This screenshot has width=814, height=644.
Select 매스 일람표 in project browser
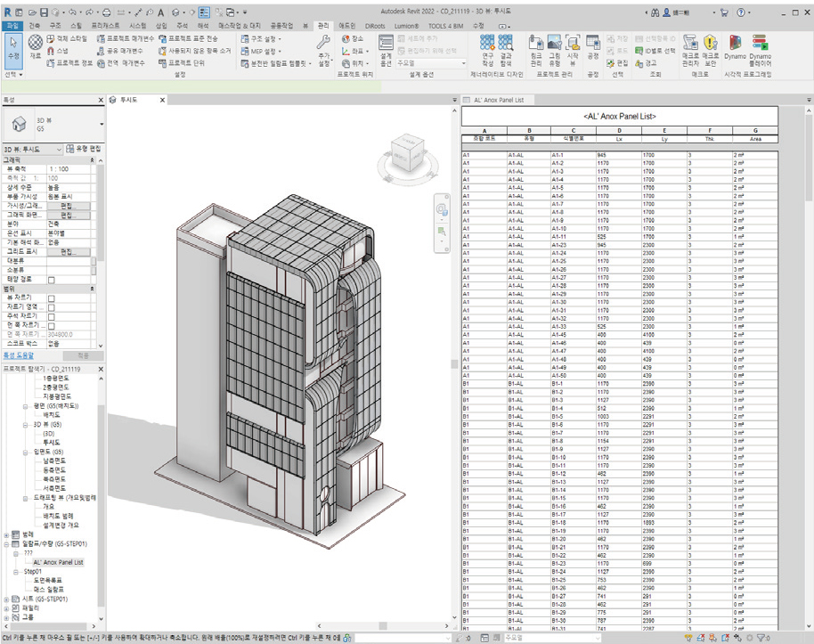point(49,590)
